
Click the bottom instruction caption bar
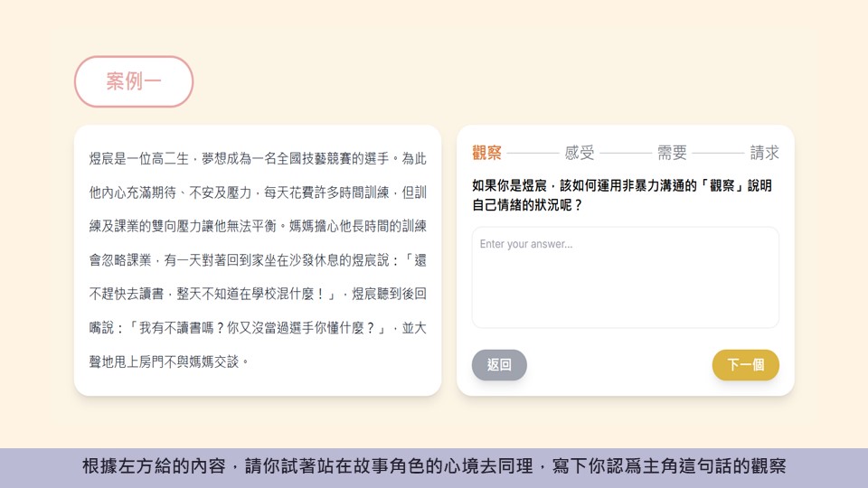click(434, 467)
